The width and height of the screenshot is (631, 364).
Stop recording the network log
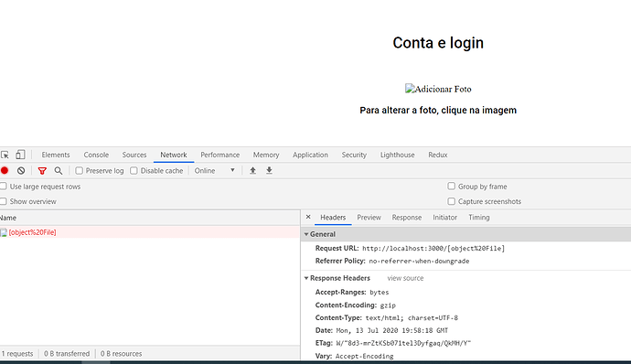[5, 171]
